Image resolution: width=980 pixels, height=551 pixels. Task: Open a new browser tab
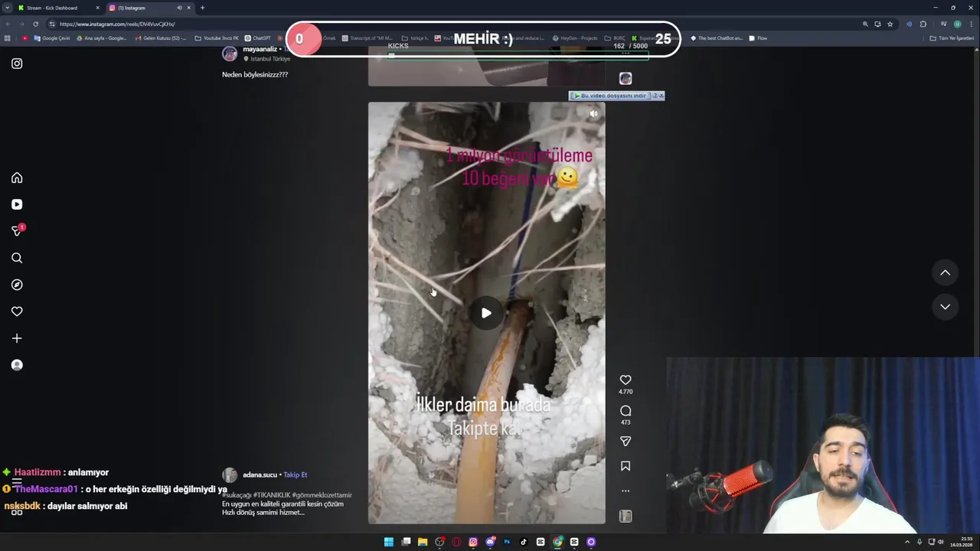202,8
